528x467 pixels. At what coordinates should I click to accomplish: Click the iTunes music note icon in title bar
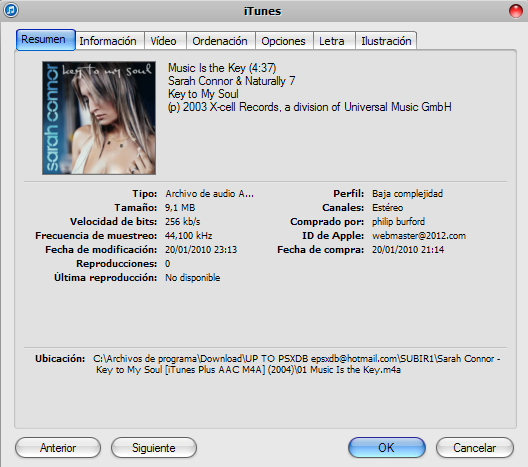[11, 10]
